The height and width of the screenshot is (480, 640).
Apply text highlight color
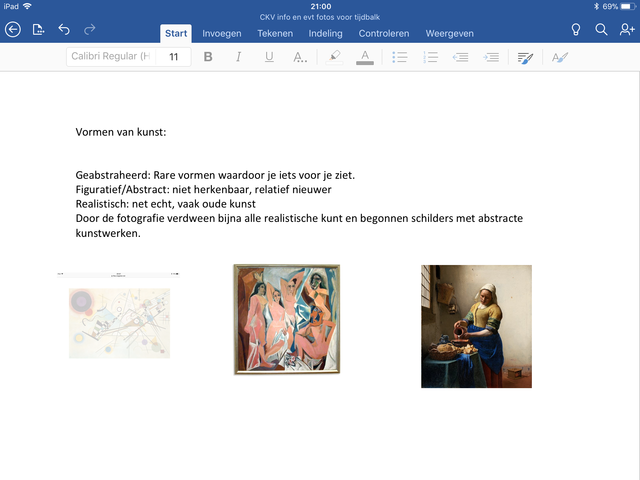coord(334,57)
